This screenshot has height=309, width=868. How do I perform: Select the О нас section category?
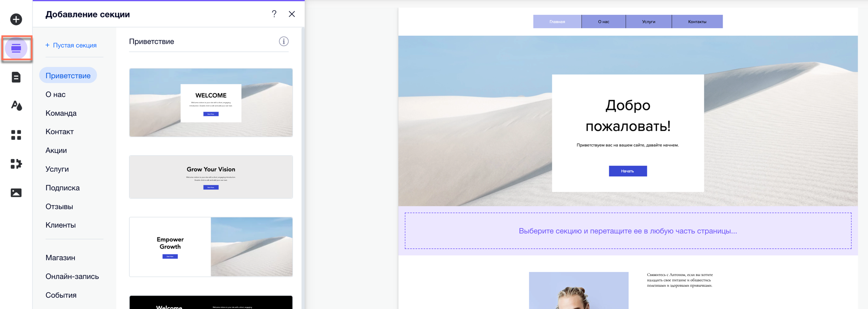[55, 94]
